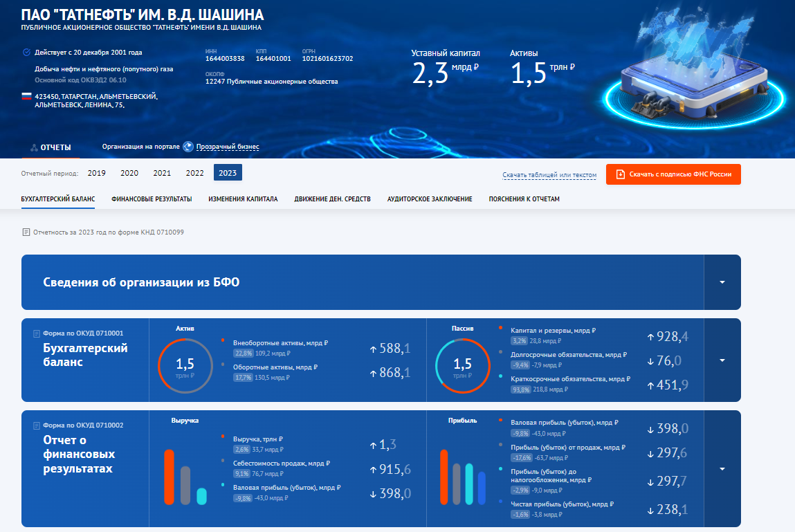
Task: Click the Russian flag icon by the address
Action: point(26,96)
